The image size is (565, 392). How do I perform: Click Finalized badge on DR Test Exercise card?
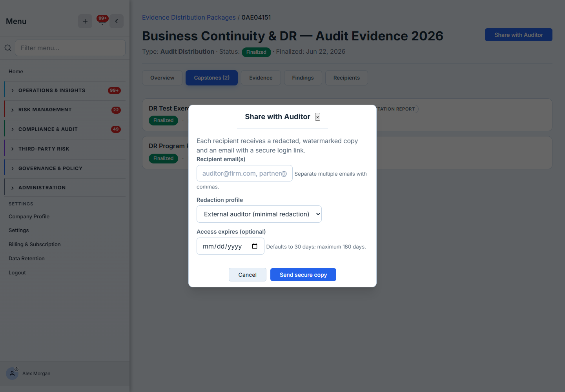point(163,120)
